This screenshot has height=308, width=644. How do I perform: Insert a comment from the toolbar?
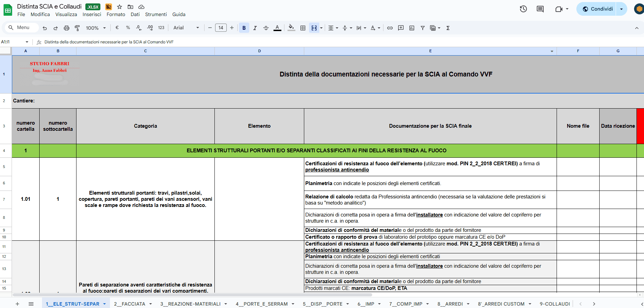(401, 28)
